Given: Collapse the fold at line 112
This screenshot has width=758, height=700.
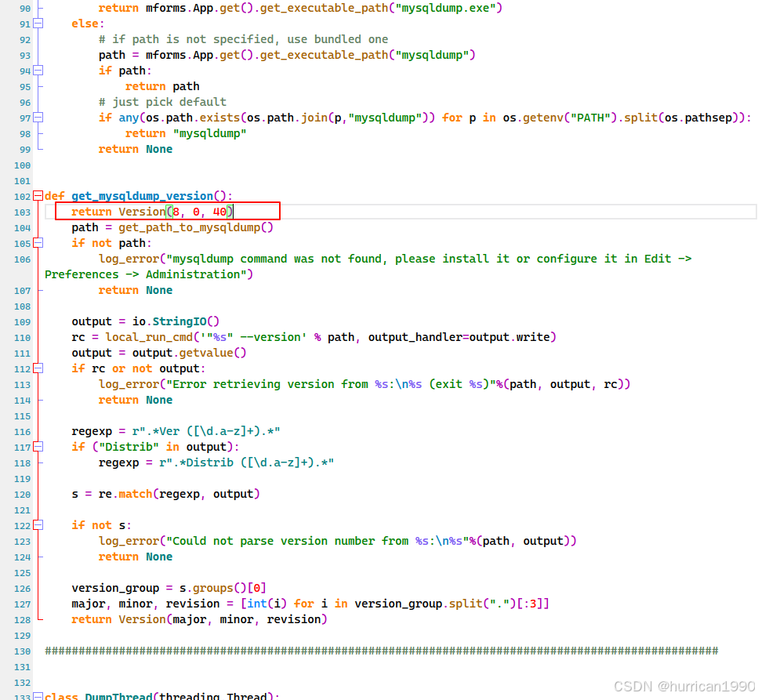Looking at the screenshot, I should point(38,368).
